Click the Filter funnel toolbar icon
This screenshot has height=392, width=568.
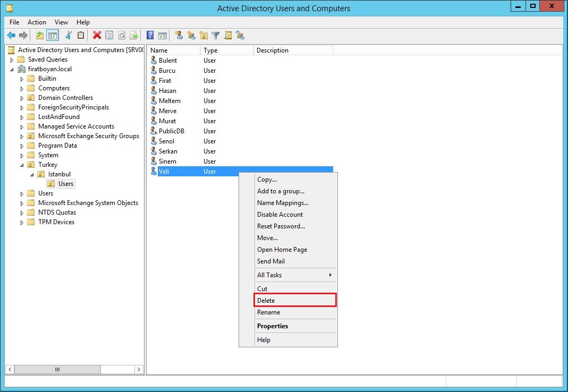tap(216, 36)
